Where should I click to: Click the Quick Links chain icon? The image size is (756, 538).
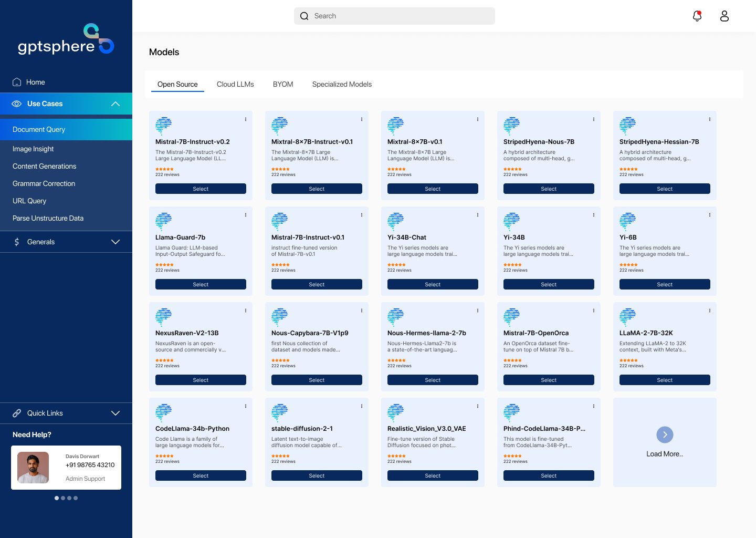(x=17, y=413)
